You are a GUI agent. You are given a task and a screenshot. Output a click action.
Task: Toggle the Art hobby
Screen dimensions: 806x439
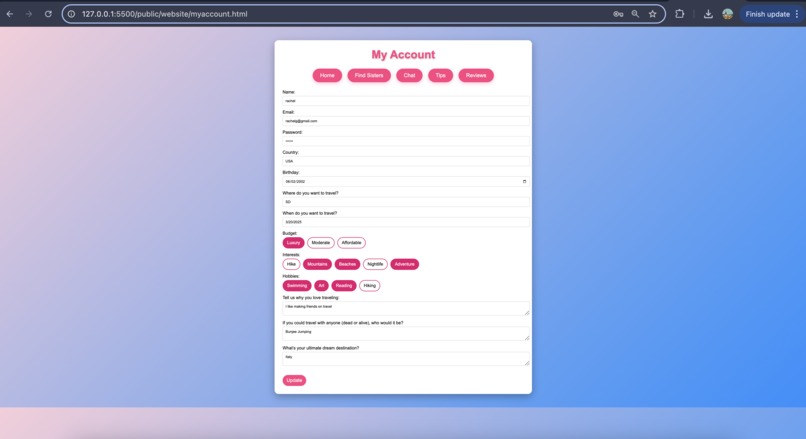[x=321, y=286]
